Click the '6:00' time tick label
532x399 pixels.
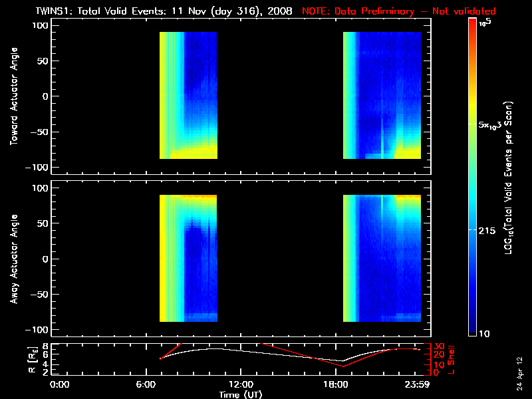(146, 385)
